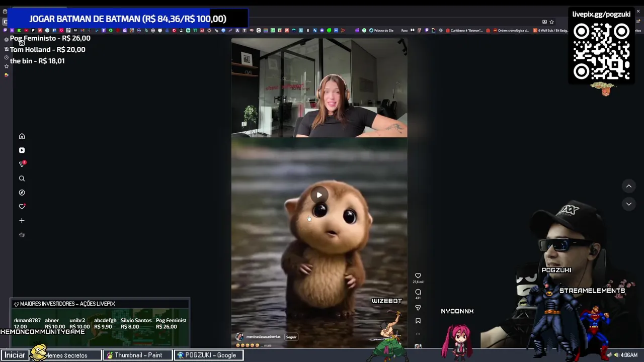Open 'Ordem cronológica d...' bookmark
The width and height of the screenshot is (644, 362).
[x=511, y=30]
